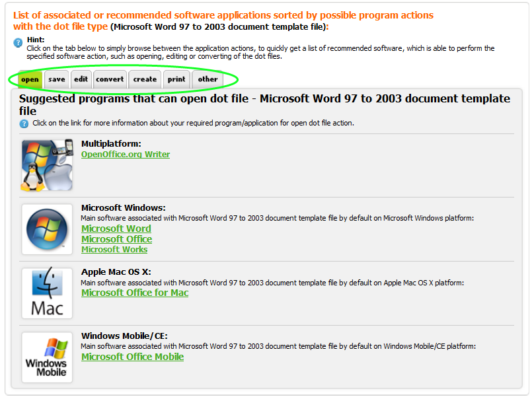Viewport: 532px width, 397px height.
Task: Select the open tab
Action: coord(30,79)
